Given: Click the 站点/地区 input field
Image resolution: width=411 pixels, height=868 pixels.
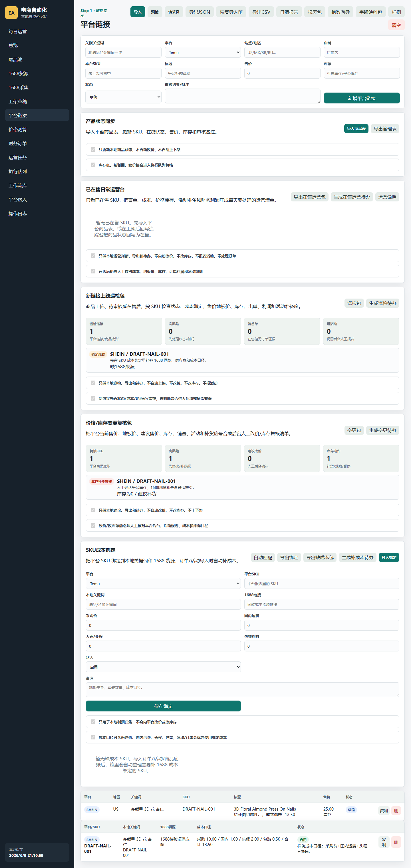Looking at the screenshot, I should 282,52.
